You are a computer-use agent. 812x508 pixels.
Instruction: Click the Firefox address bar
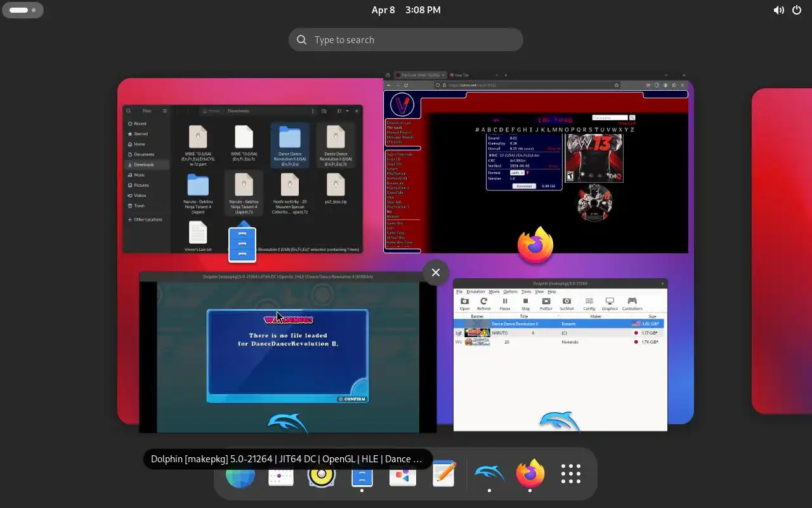pos(528,84)
